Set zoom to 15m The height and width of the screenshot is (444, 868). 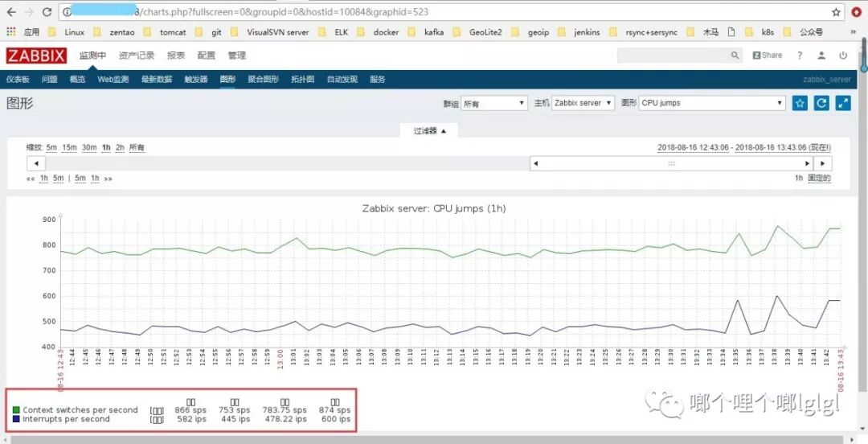(x=69, y=147)
